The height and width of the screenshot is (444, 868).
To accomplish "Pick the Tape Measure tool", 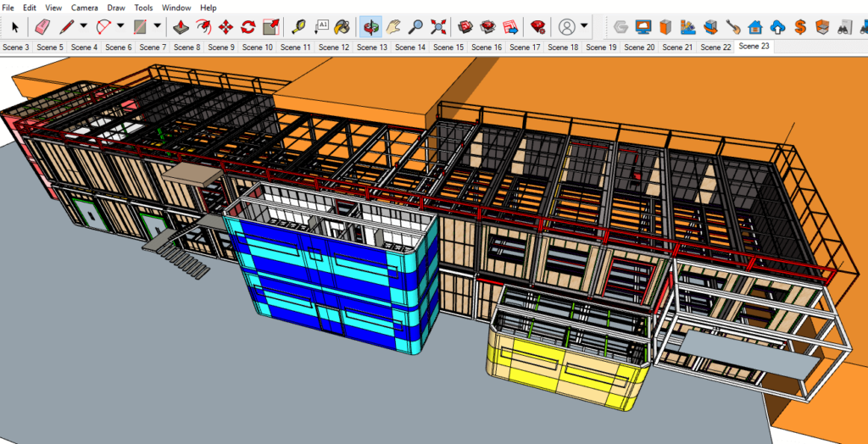I will coord(299,26).
